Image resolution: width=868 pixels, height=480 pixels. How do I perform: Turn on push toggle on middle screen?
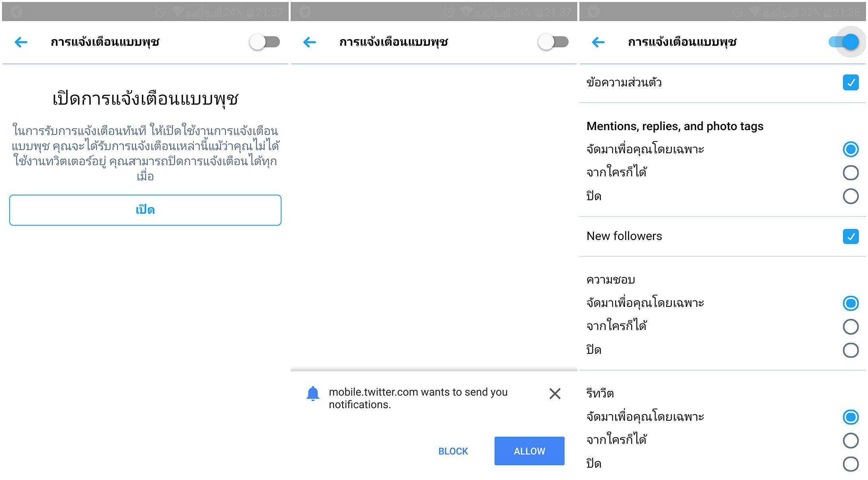(553, 42)
